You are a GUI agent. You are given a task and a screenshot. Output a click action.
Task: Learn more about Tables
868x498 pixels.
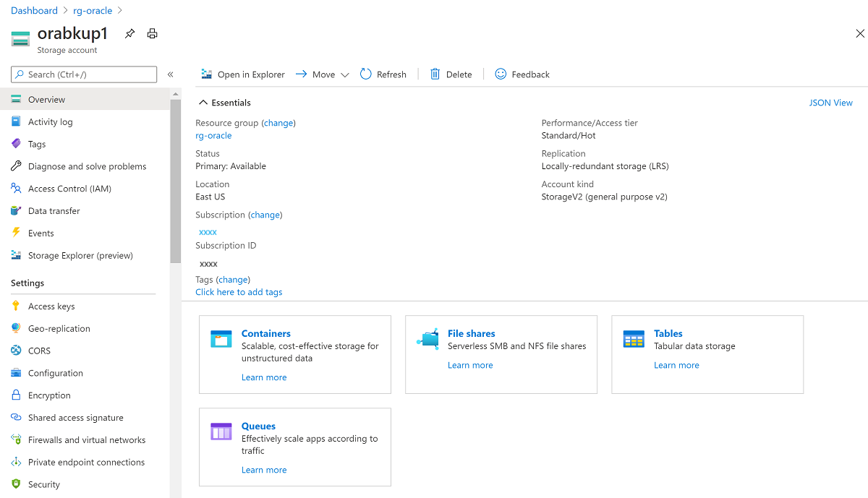676,365
